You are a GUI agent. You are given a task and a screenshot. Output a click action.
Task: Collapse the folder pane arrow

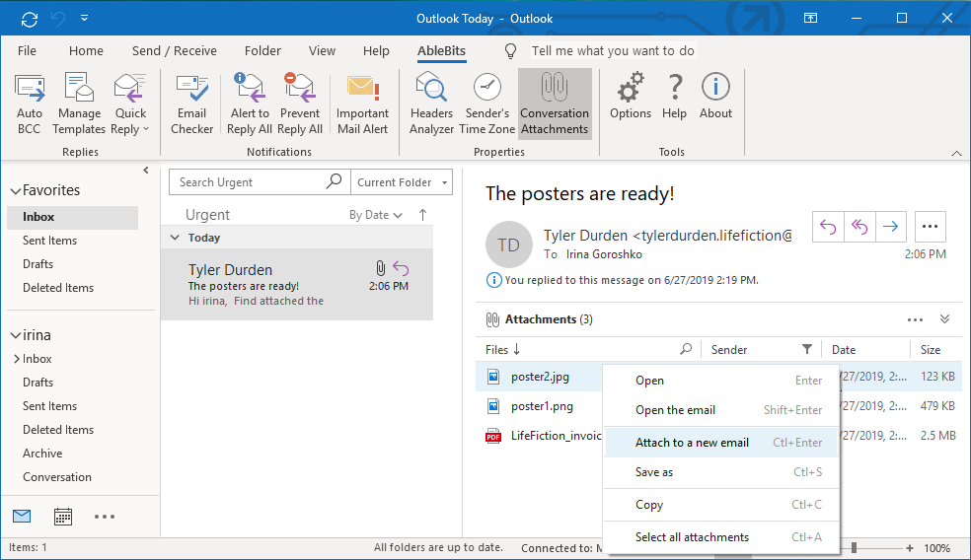click(x=146, y=171)
